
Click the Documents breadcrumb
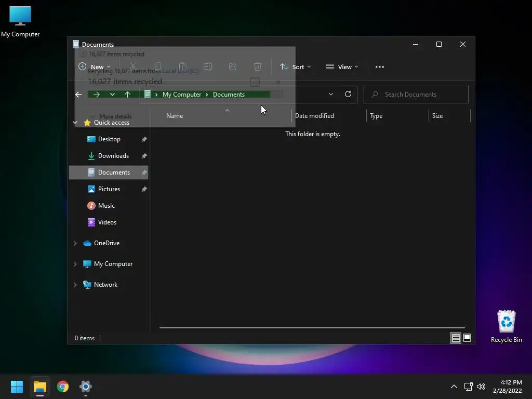coord(229,95)
